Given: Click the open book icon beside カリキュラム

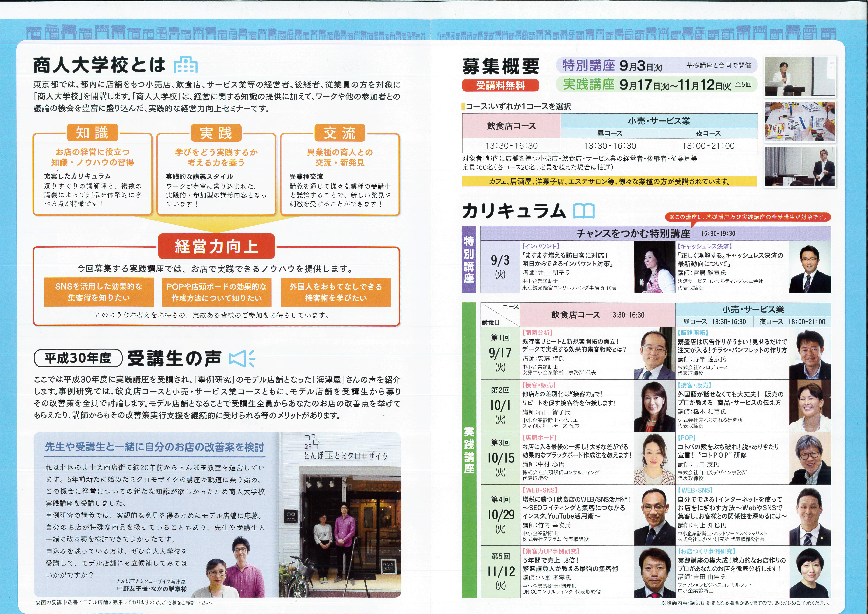Looking at the screenshot, I should click(x=584, y=211).
